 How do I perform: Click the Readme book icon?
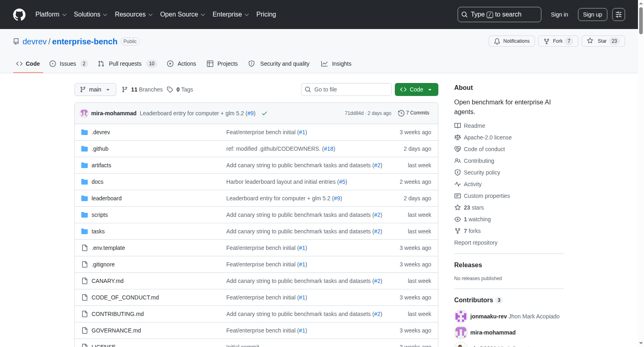(x=458, y=126)
